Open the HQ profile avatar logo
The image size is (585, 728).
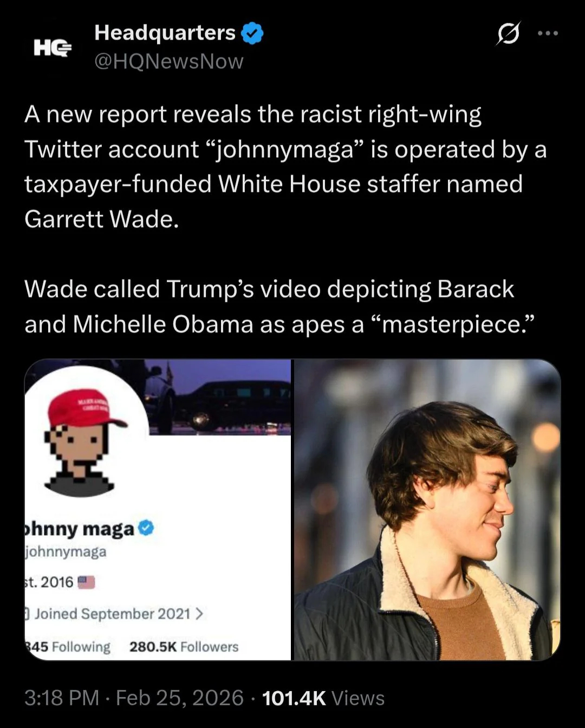click(53, 48)
